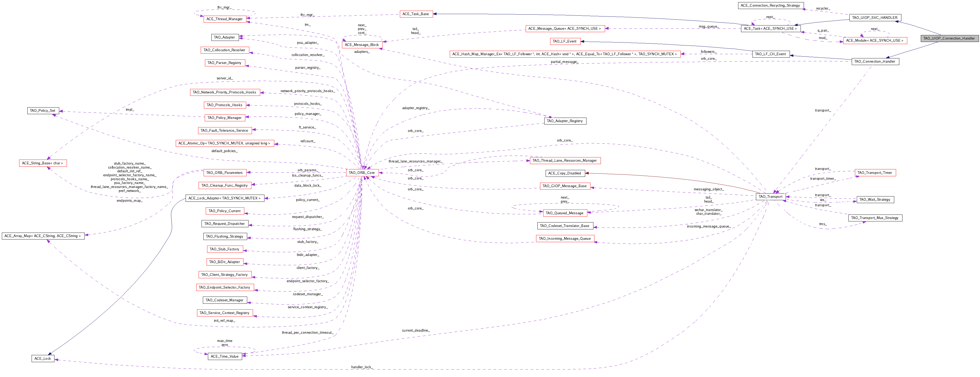This screenshot has width=980, height=377.
Task: Open the TAO_Wait_Strategy class node
Action: [x=875, y=199]
